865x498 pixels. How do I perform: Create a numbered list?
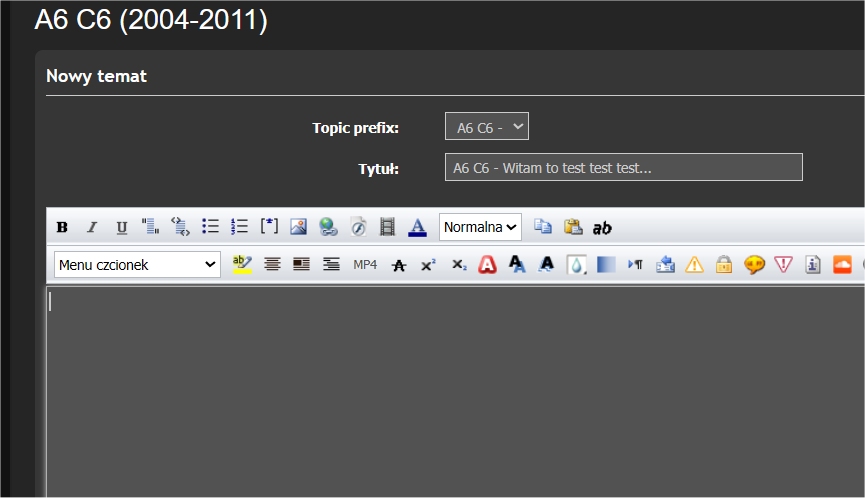239,227
